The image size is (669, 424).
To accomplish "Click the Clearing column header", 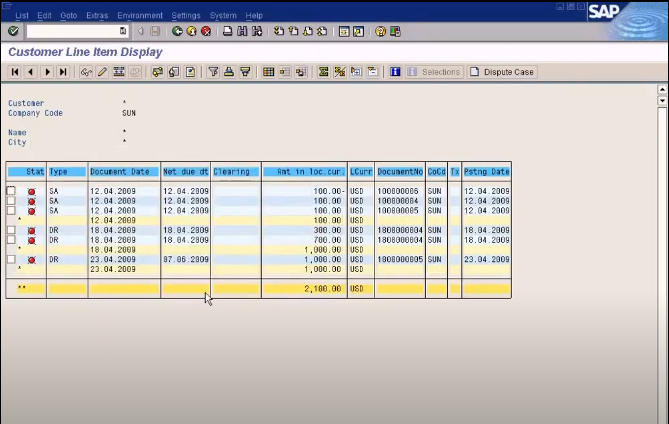I will point(236,171).
